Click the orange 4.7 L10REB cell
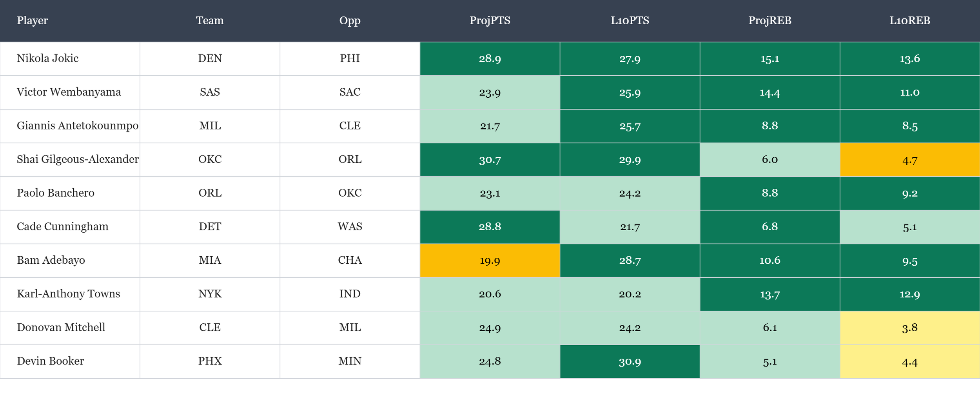This screenshot has height=412, width=980. 909,160
